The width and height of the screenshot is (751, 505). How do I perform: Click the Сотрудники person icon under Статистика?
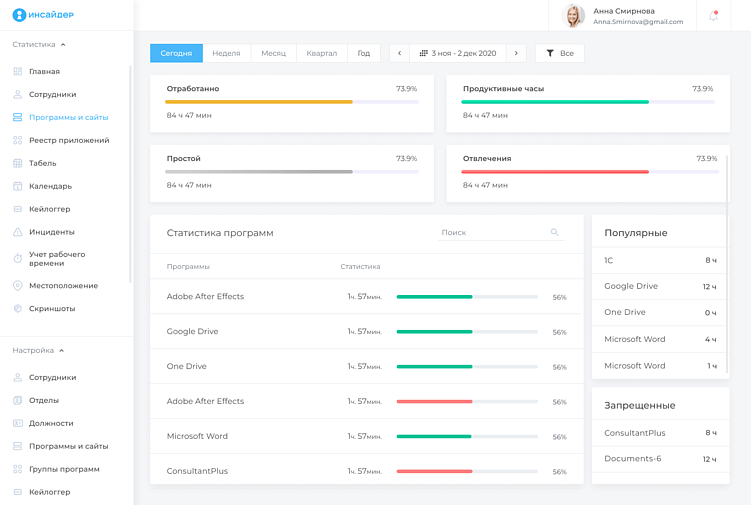click(18, 94)
